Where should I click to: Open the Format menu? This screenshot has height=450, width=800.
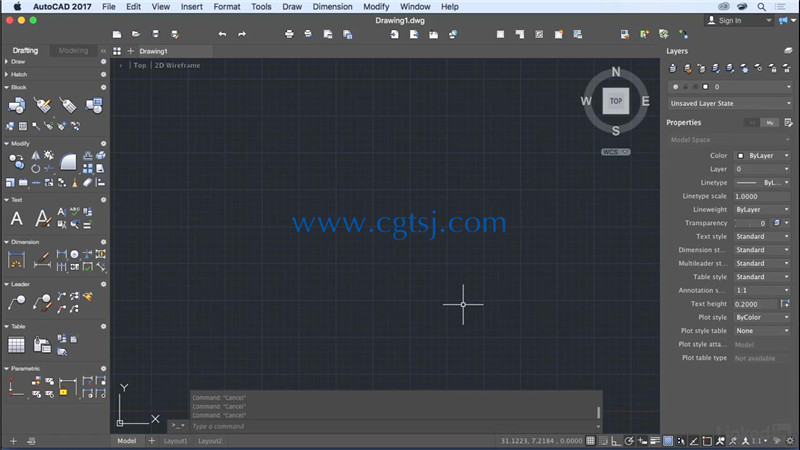(x=227, y=7)
